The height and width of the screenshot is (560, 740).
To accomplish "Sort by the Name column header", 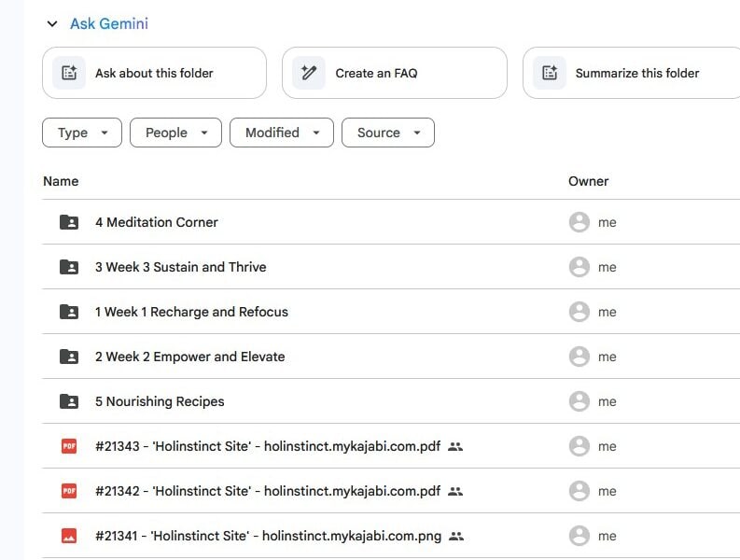I will pos(61,181).
